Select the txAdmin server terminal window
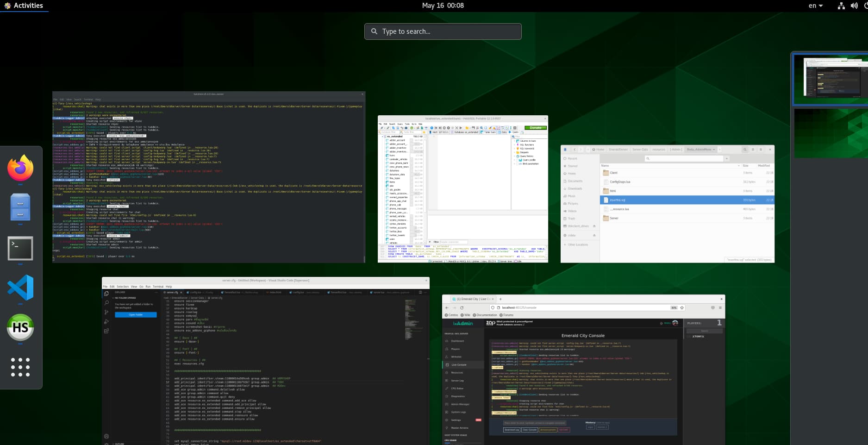The width and height of the screenshot is (868, 445). tap(209, 177)
